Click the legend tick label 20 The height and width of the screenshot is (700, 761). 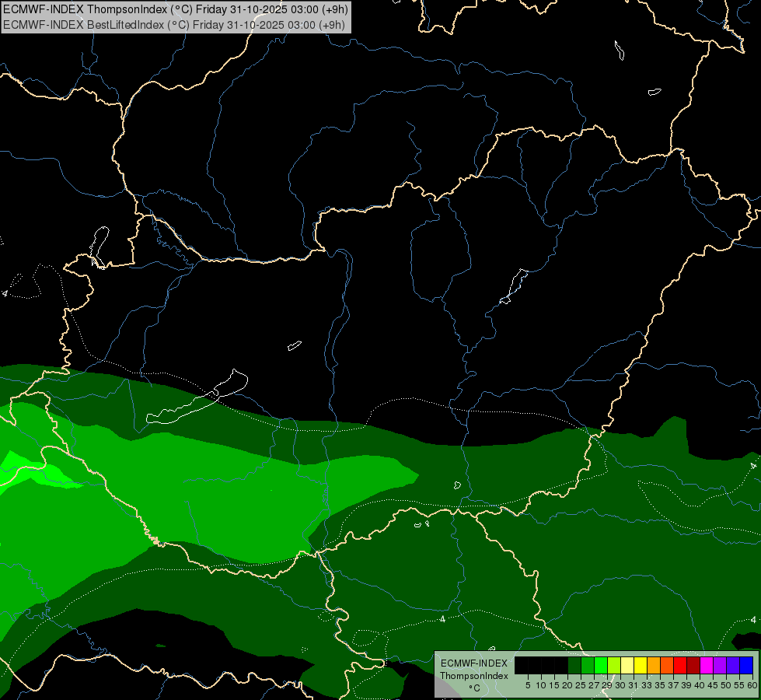pos(567,685)
